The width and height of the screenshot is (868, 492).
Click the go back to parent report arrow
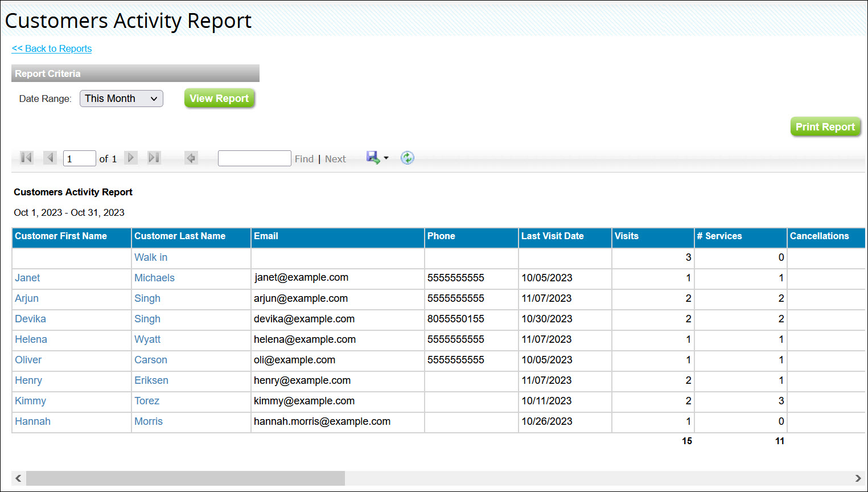click(x=191, y=158)
